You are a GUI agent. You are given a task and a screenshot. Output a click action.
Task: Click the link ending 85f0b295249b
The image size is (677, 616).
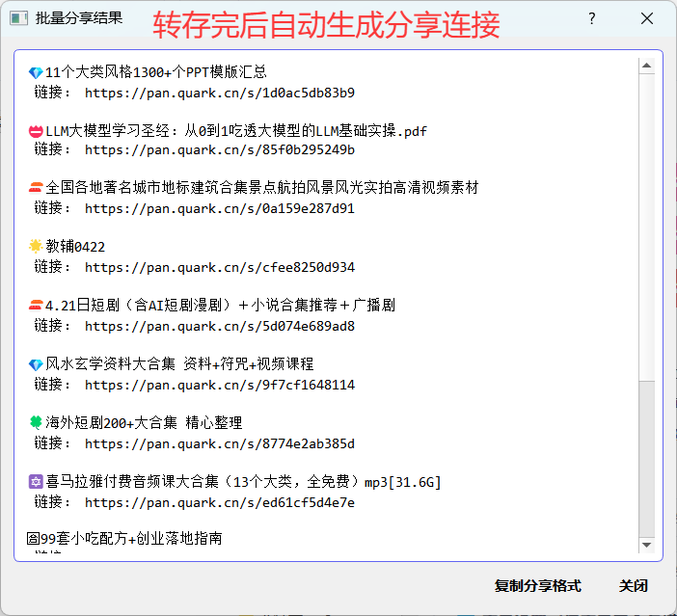(220, 149)
